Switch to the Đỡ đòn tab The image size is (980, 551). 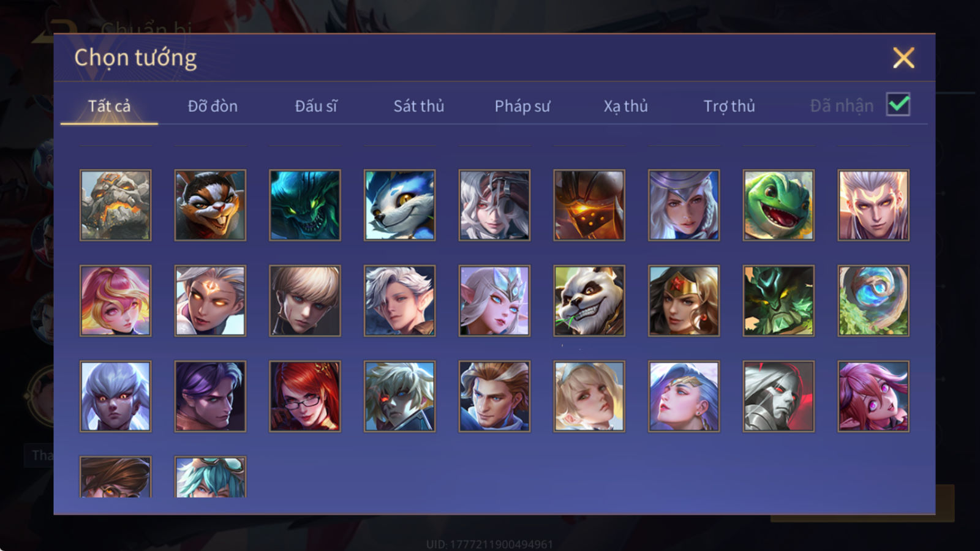pyautogui.click(x=213, y=106)
